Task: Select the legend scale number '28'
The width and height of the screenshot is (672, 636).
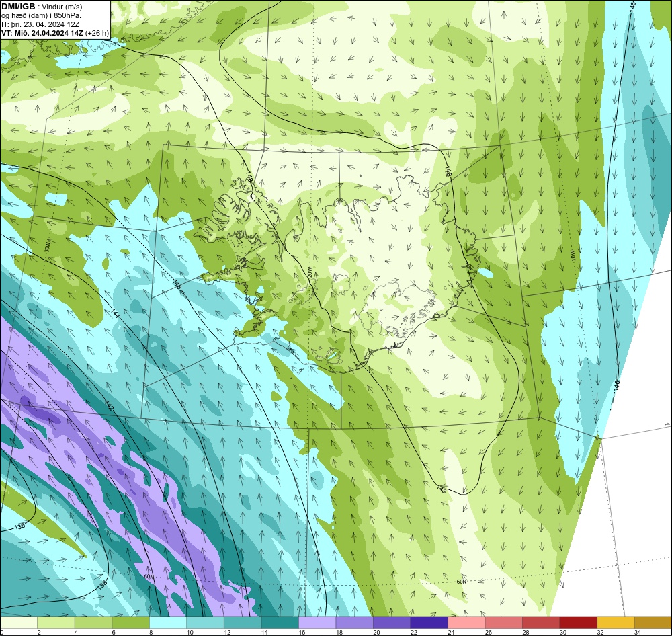Action: point(526,632)
